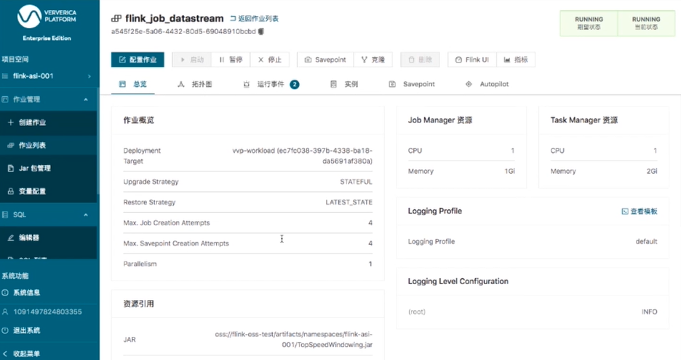Click the expected state RUNNING 期望状态 badge

(x=588, y=23)
